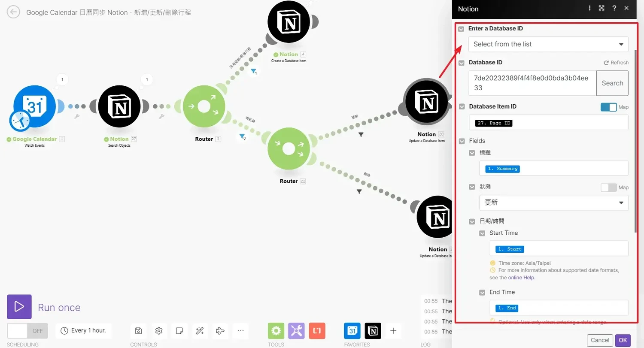Go back using the arrow icon
Screen dimensions: 644x348
click(x=13, y=12)
